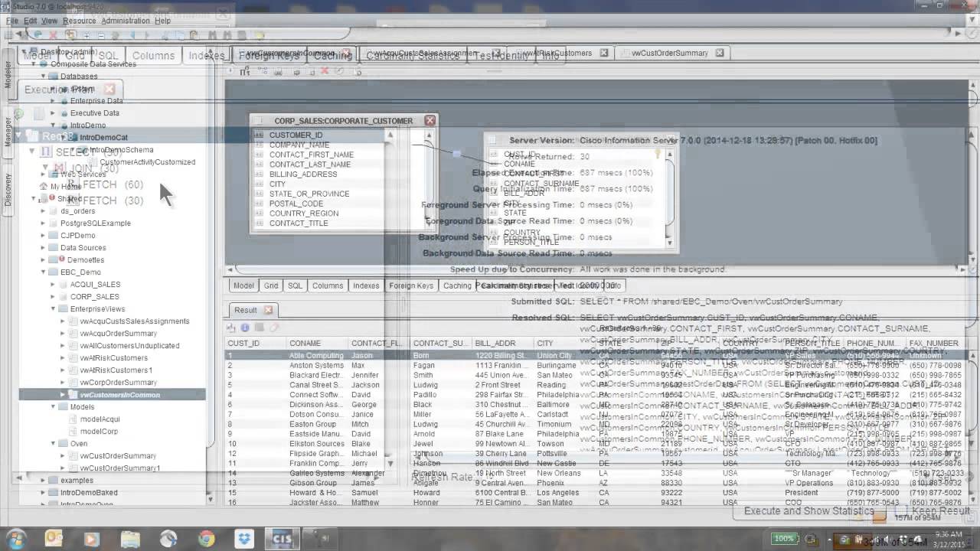Screen dimensions: 980x551
Task: Switch to the Discovery side tab
Action: point(8,190)
